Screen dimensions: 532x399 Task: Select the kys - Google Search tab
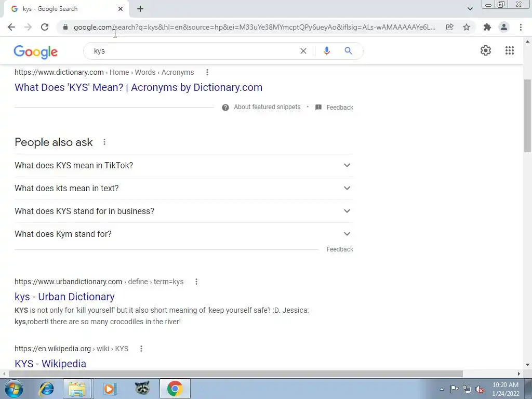66,9
